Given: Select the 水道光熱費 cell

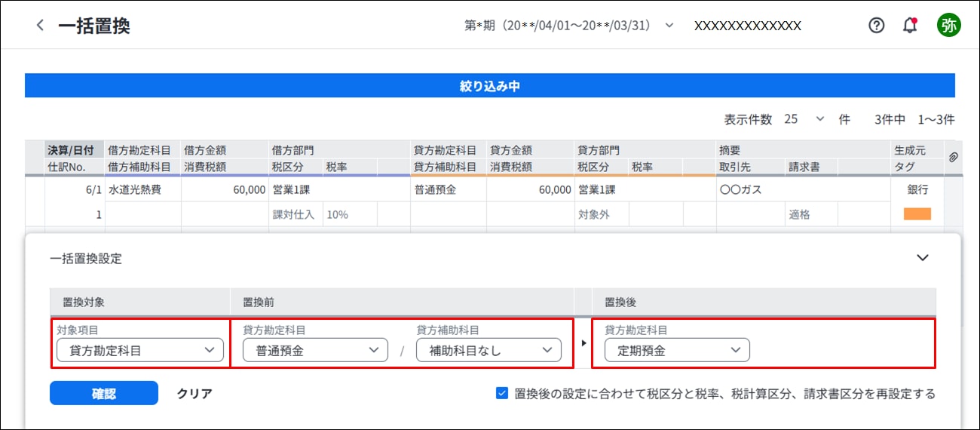Looking at the screenshot, I should click(143, 189).
